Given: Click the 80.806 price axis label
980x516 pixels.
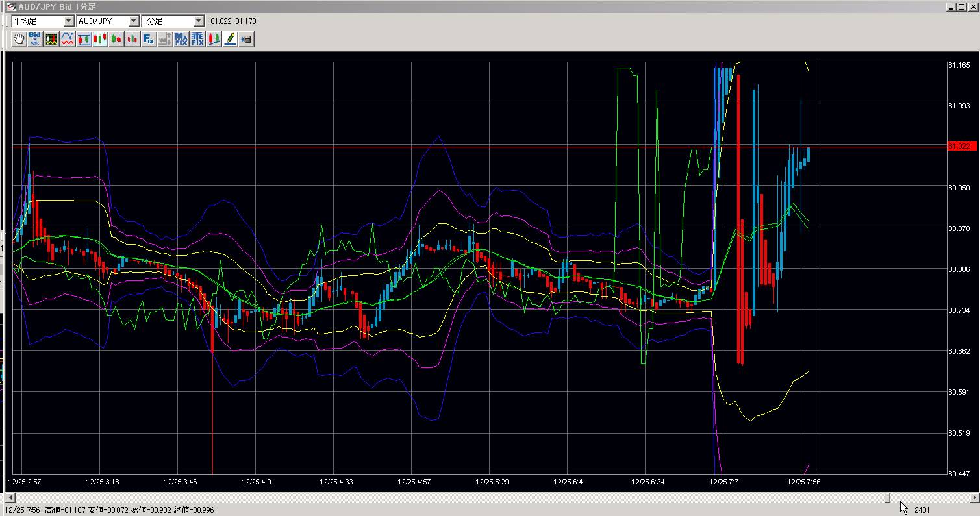Looking at the screenshot, I should point(959,269).
